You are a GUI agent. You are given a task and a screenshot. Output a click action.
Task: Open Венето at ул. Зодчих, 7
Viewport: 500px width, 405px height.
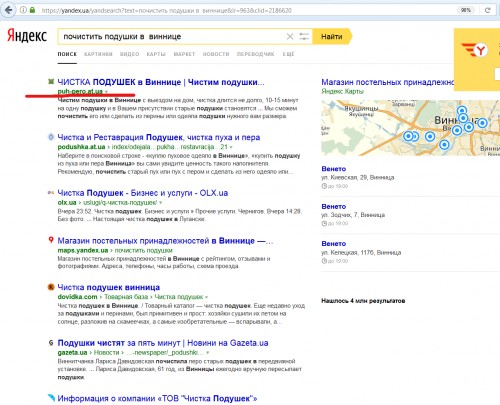coord(334,207)
